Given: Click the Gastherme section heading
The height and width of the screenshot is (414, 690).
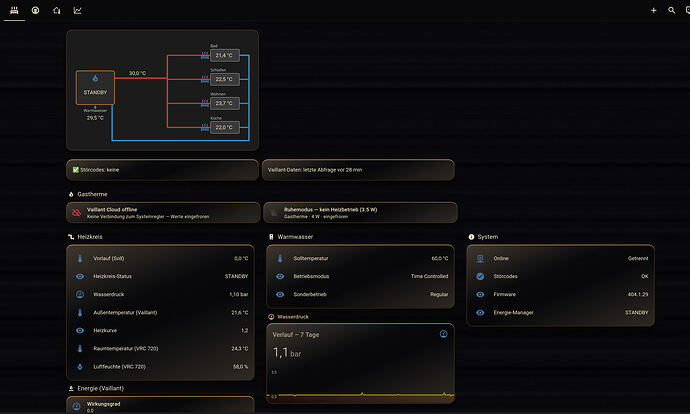Looking at the screenshot, I should point(92,194).
